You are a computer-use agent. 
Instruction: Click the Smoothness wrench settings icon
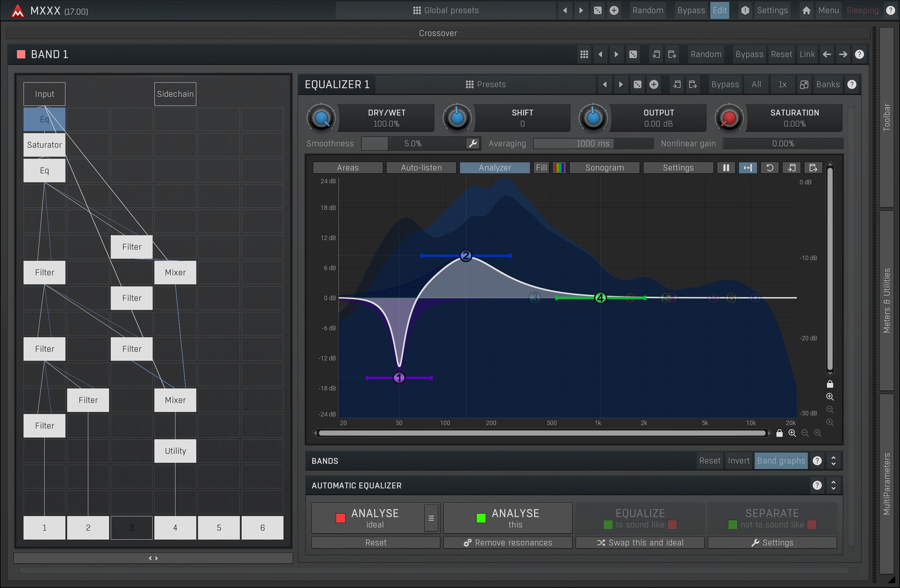coord(473,144)
